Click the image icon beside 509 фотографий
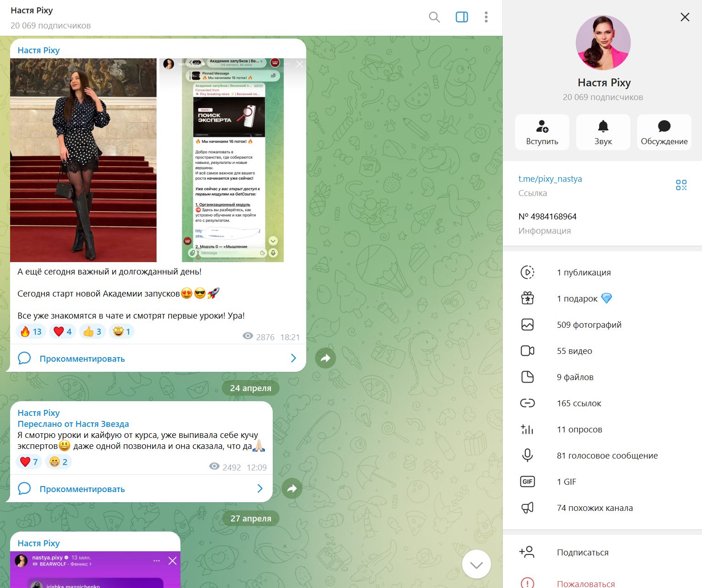Image resolution: width=702 pixels, height=588 pixels. tap(527, 325)
